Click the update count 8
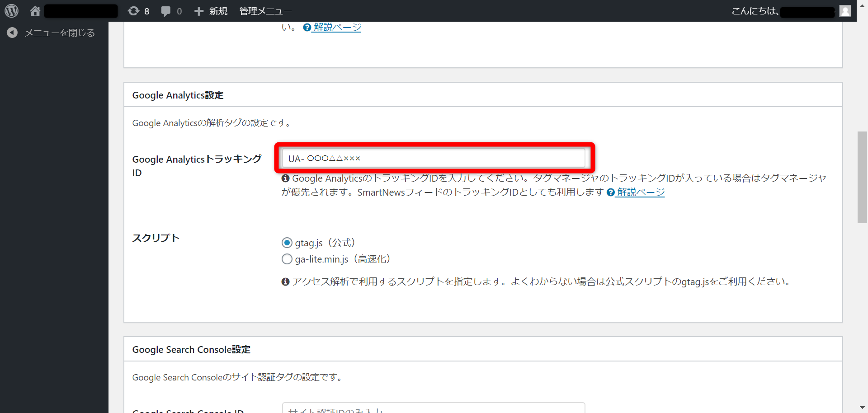The width and height of the screenshot is (868, 413). tap(147, 11)
